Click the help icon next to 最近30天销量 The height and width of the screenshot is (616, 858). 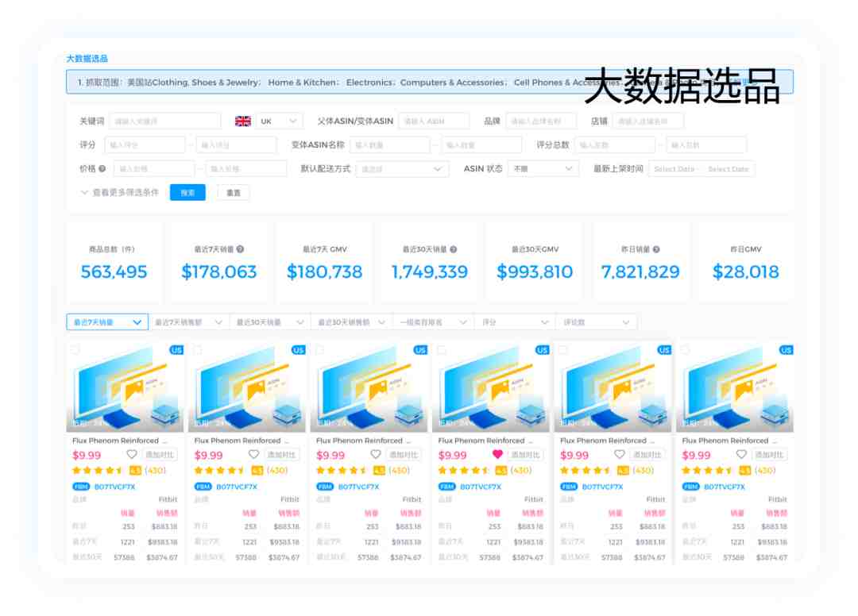pyautogui.click(x=453, y=249)
